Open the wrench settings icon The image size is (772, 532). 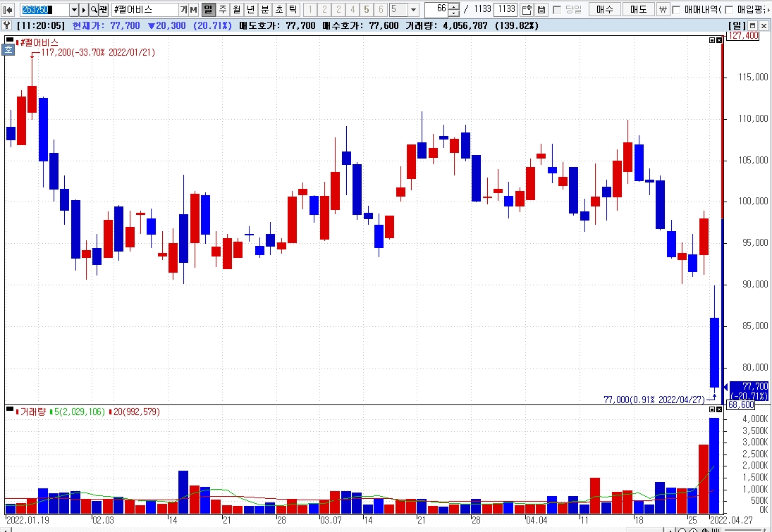pos(7,25)
